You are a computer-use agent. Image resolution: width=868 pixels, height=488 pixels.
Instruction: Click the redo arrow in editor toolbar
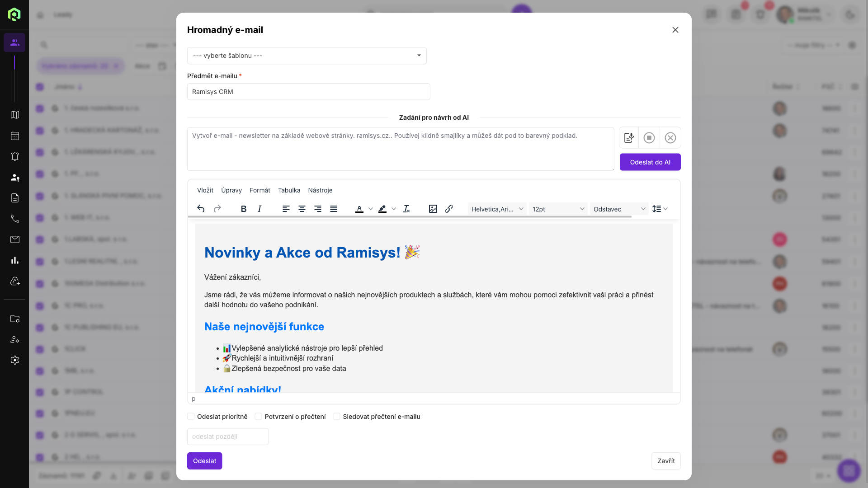(217, 209)
